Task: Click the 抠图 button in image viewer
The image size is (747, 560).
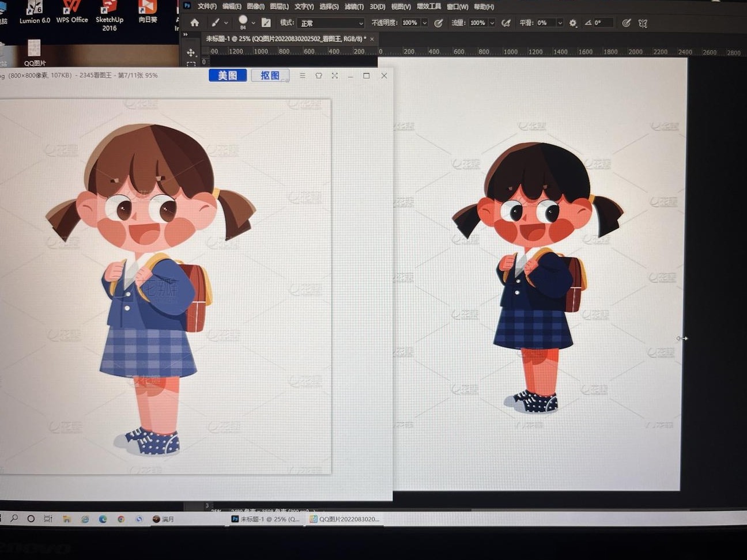Action: pos(270,75)
